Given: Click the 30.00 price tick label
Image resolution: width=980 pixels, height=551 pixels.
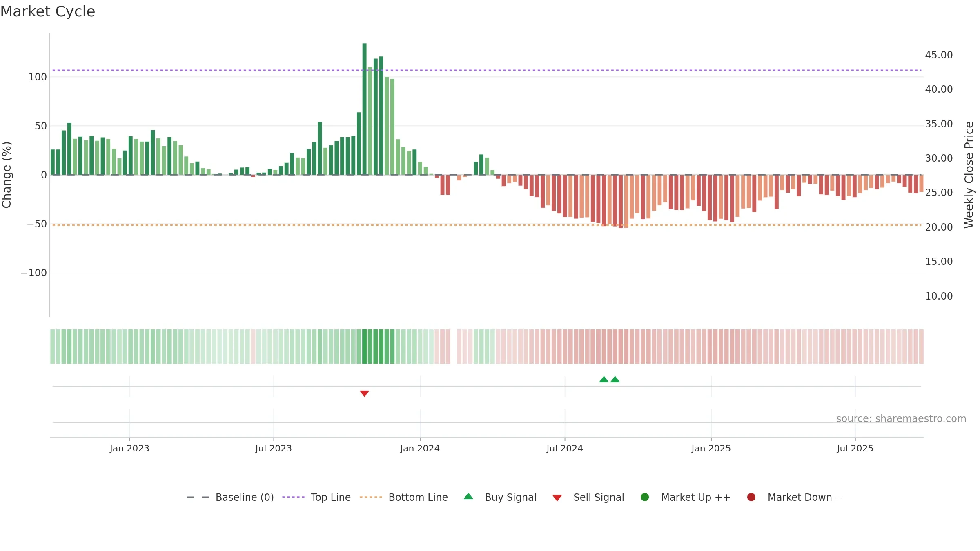Looking at the screenshot, I should click(x=939, y=158).
